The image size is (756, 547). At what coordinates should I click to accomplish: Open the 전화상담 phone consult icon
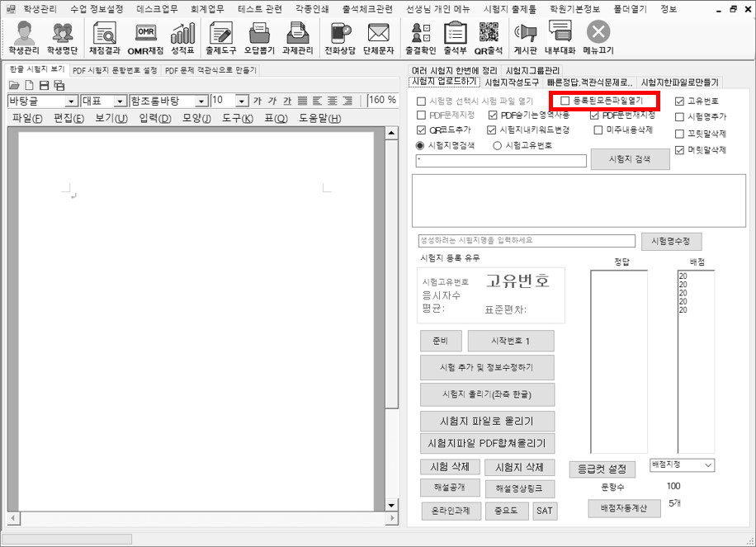pyautogui.click(x=340, y=38)
